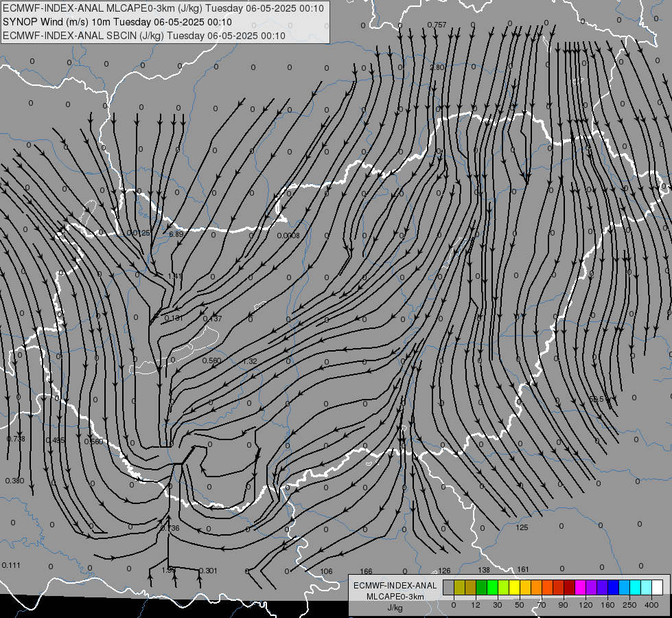Click the ECMWF-INDEX-ANAL SBCIN header line
This screenshot has height=618, width=672.
[x=144, y=36]
